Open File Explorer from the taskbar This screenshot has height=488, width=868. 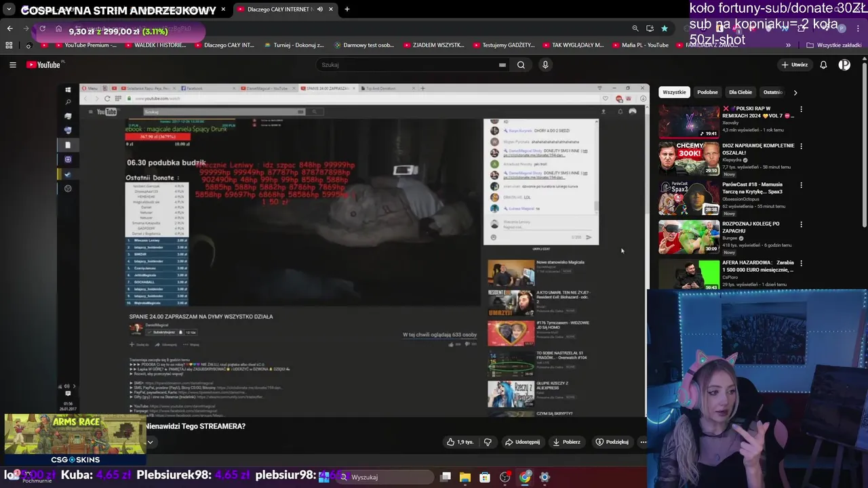coord(465,477)
